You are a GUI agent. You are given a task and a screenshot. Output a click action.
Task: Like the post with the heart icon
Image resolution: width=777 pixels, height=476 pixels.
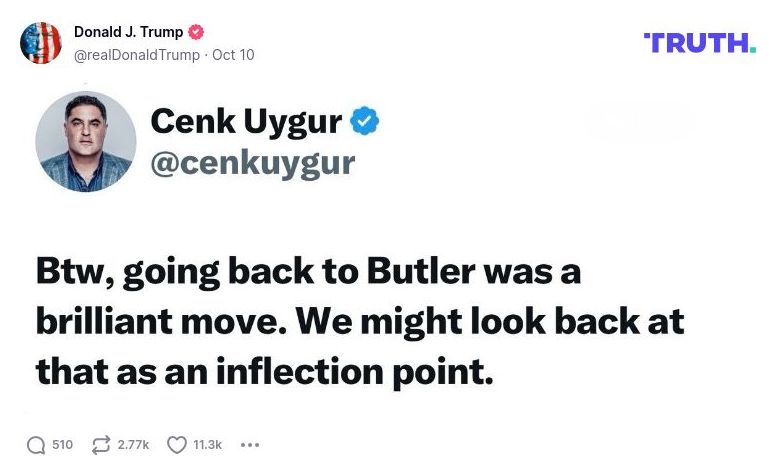pyautogui.click(x=177, y=445)
